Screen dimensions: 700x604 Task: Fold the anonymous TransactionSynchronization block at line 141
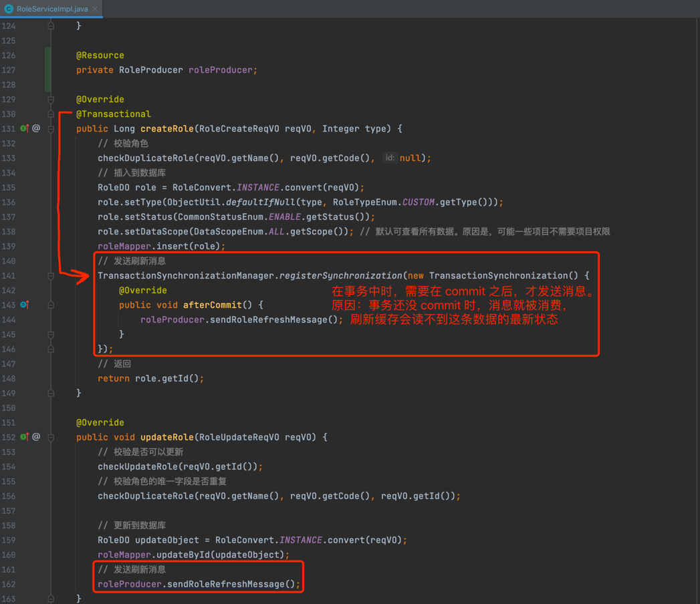pos(51,275)
